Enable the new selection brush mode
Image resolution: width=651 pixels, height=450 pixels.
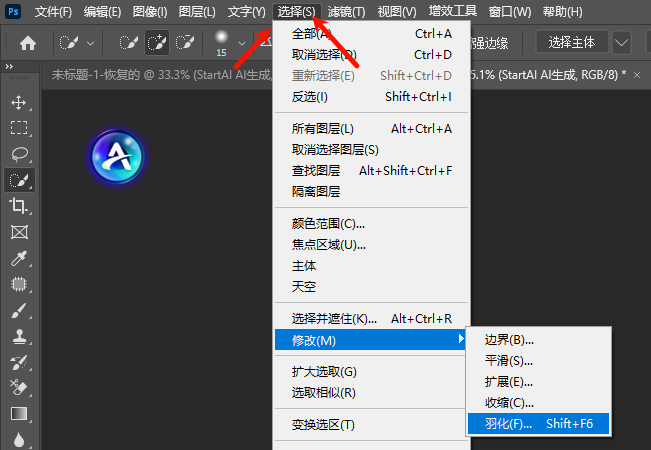pyautogui.click(x=129, y=43)
